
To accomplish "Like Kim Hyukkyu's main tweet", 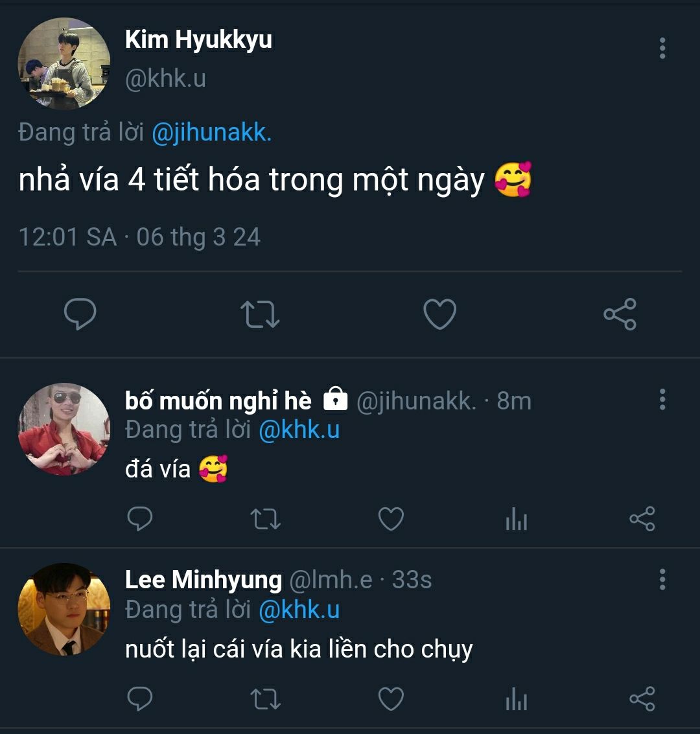I will (x=439, y=315).
